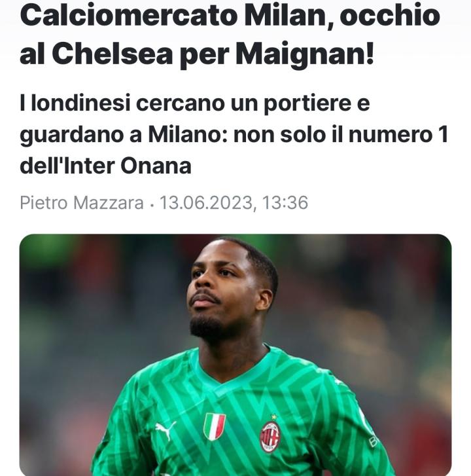Click the text numero 1 in the subtitle

pyautogui.click(x=398, y=134)
